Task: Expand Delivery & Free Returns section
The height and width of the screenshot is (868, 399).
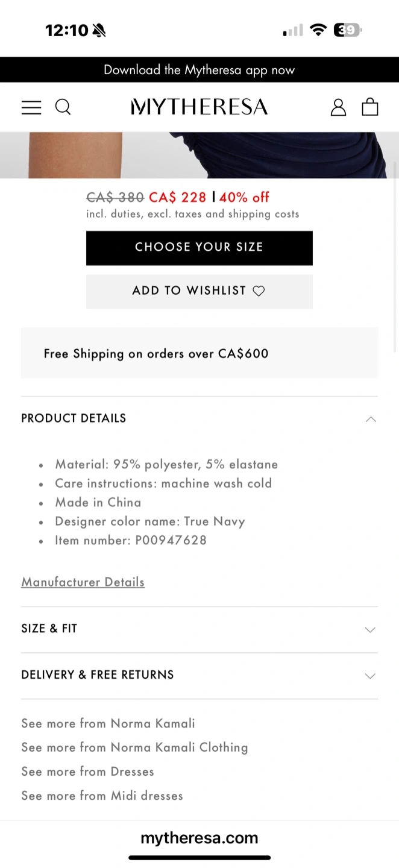Action: point(199,675)
